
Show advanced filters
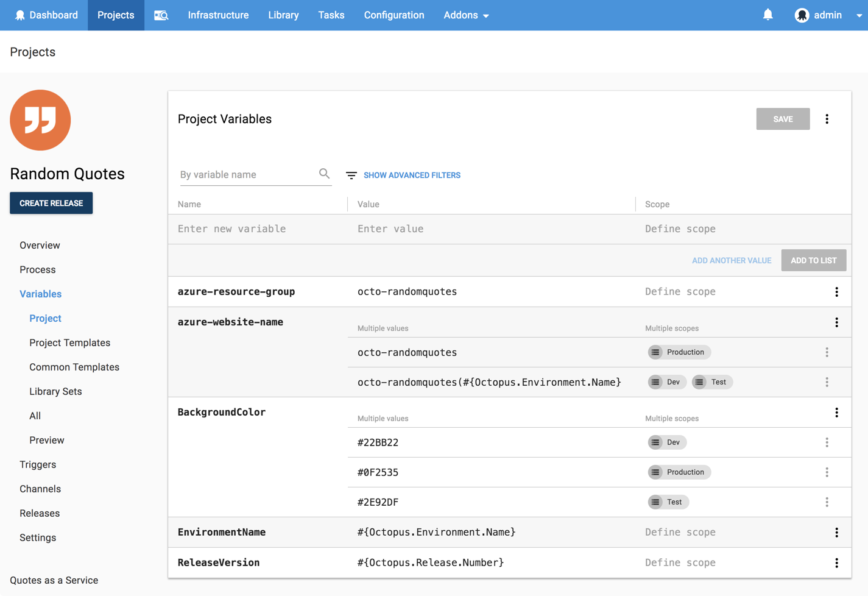point(412,175)
